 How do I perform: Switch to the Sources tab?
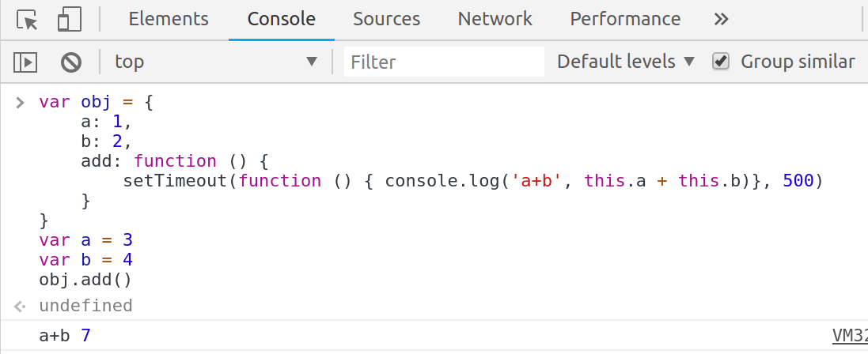coord(386,20)
